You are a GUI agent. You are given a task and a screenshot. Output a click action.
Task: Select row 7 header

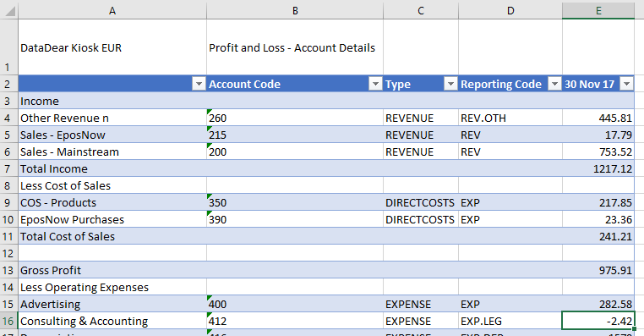8,168
